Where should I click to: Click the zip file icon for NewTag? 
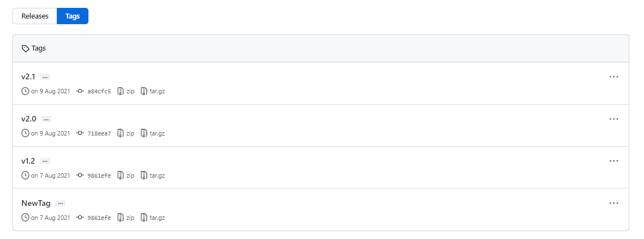click(121, 218)
